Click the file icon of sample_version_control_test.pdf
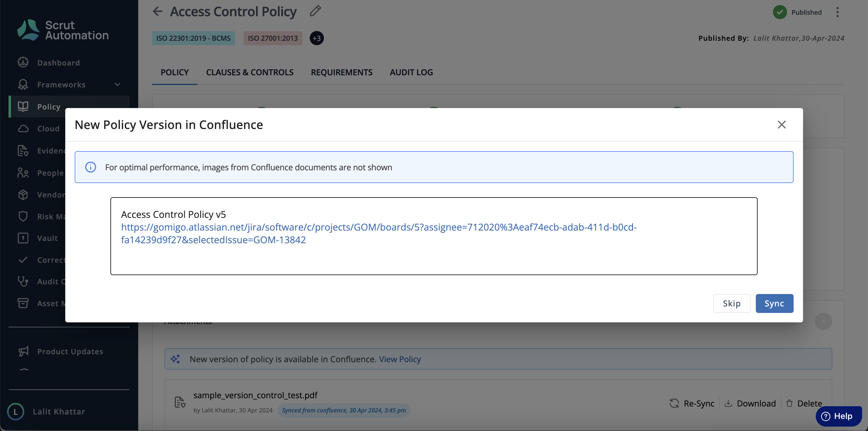The width and height of the screenshot is (868, 431). pos(180,402)
